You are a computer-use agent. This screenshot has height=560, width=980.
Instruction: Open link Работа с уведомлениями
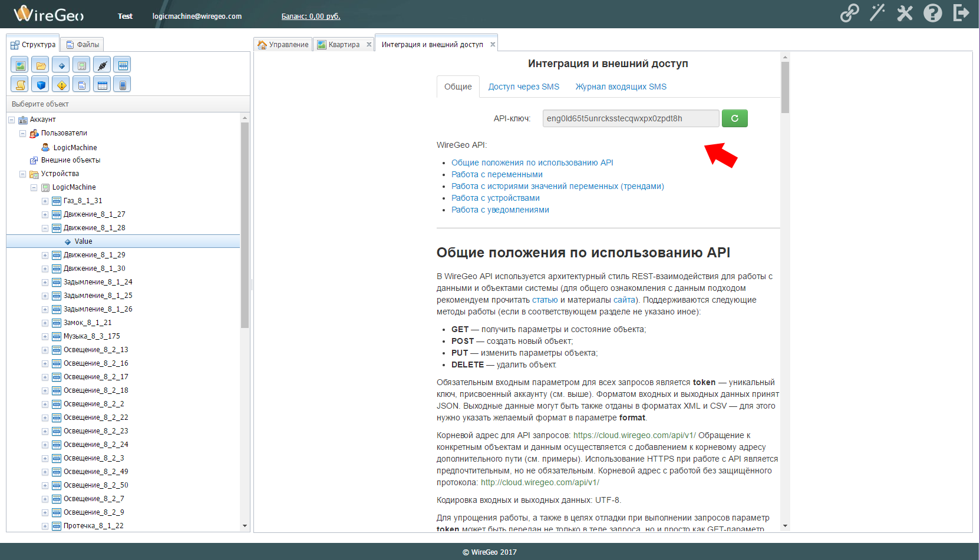[x=500, y=210]
